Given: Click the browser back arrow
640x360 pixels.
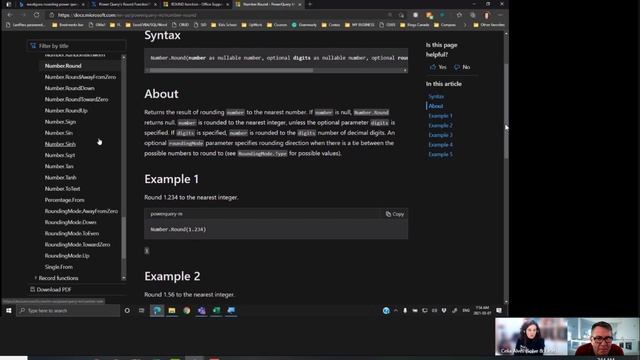Looking at the screenshot, I should (10, 15).
